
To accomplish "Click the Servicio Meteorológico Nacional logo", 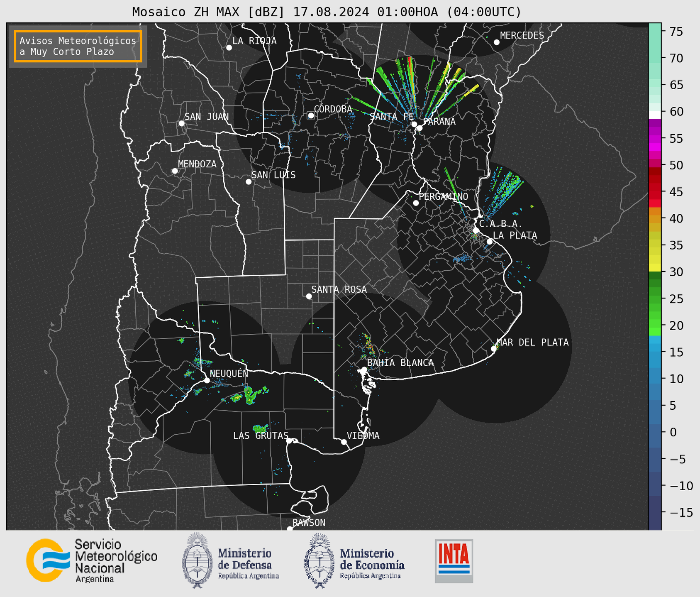I will 92,560.
